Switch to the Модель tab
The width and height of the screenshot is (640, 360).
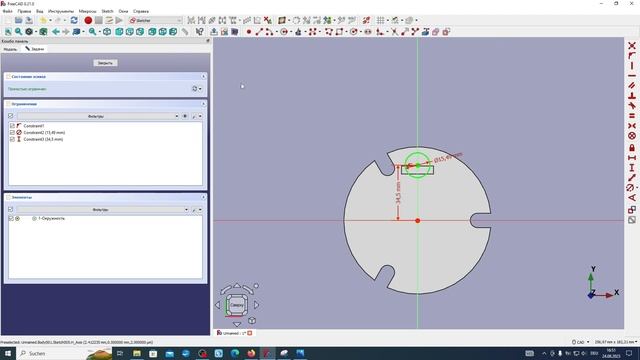10,49
